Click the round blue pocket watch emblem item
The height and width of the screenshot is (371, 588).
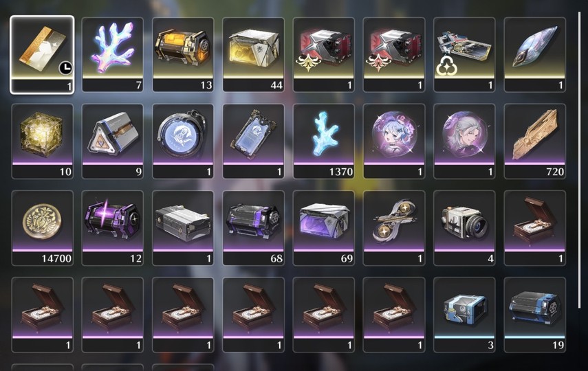pyautogui.click(x=183, y=142)
